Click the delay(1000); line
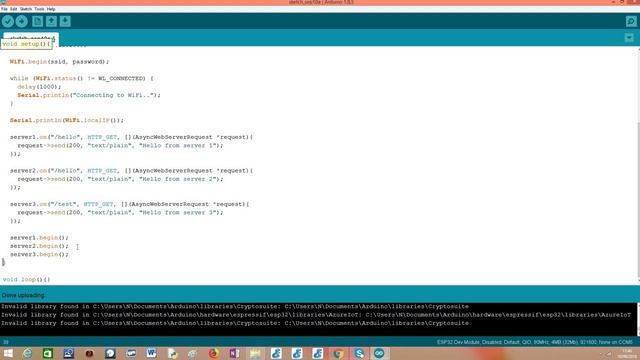This screenshot has width=640, height=360. click(x=39, y=87)
